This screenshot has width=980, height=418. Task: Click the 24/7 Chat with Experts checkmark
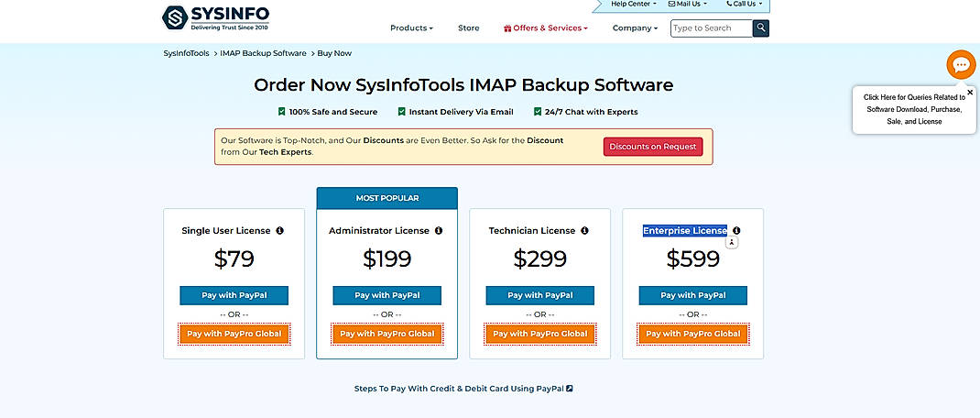click(538, 112)
